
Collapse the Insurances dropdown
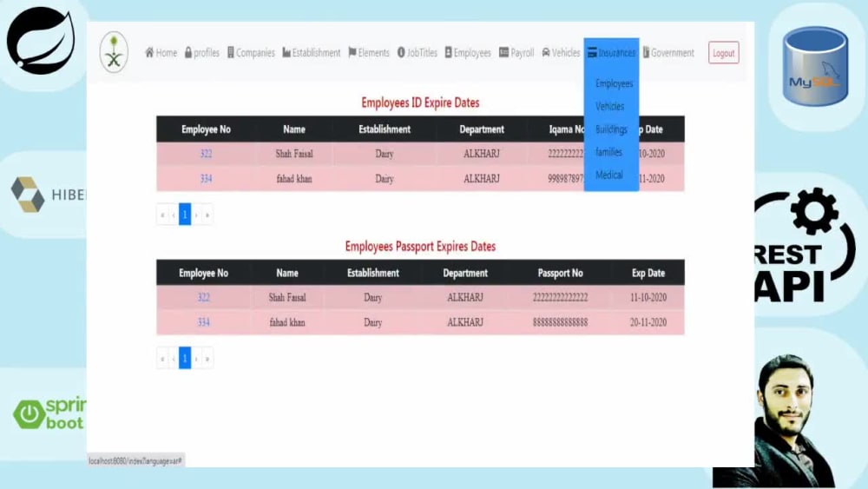pyautogui.click(x=612, y=53)
